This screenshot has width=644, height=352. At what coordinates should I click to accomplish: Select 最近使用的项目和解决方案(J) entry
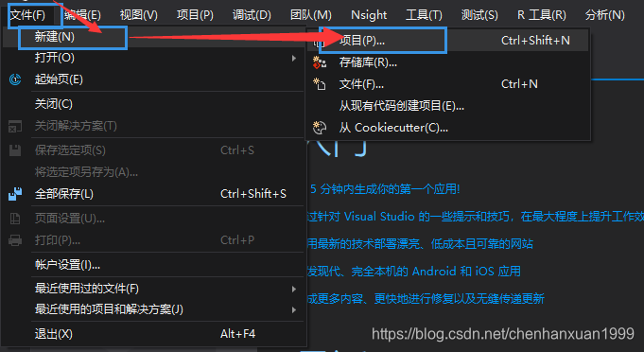pyautogui.click(x=154, y=309)
